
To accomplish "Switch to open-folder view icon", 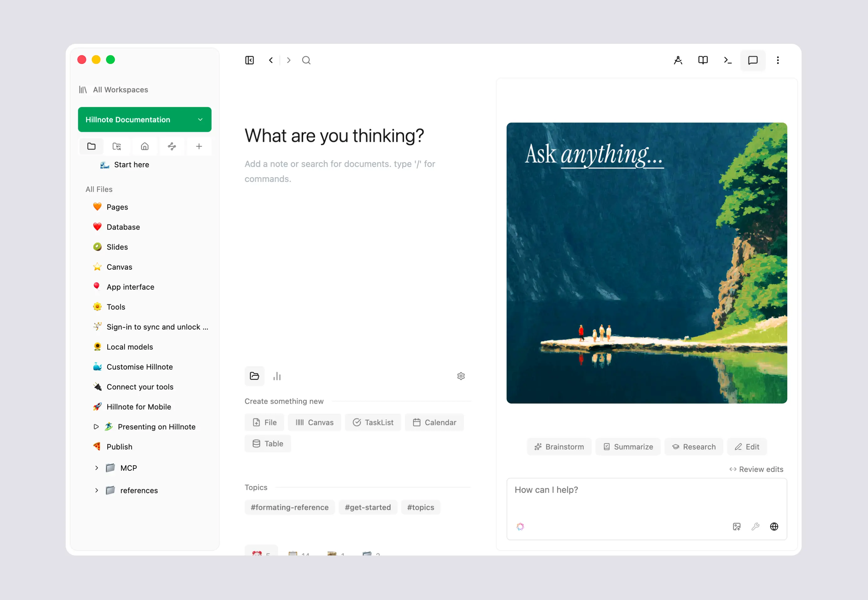I will (254, 376).
